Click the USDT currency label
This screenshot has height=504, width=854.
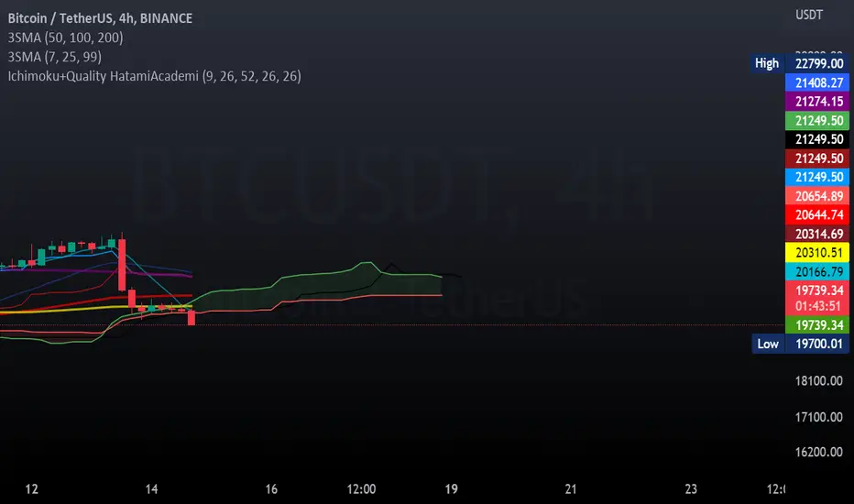click(x=809, y=15)
